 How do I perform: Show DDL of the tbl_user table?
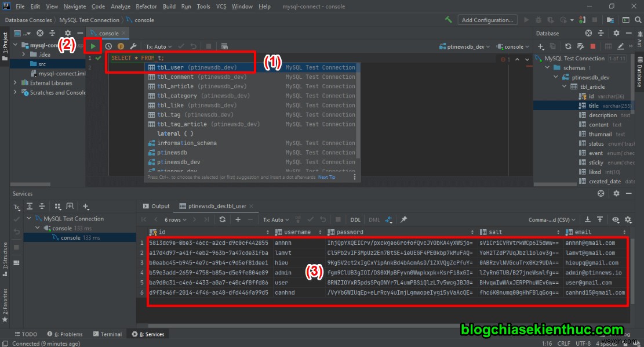coord(355,219)
